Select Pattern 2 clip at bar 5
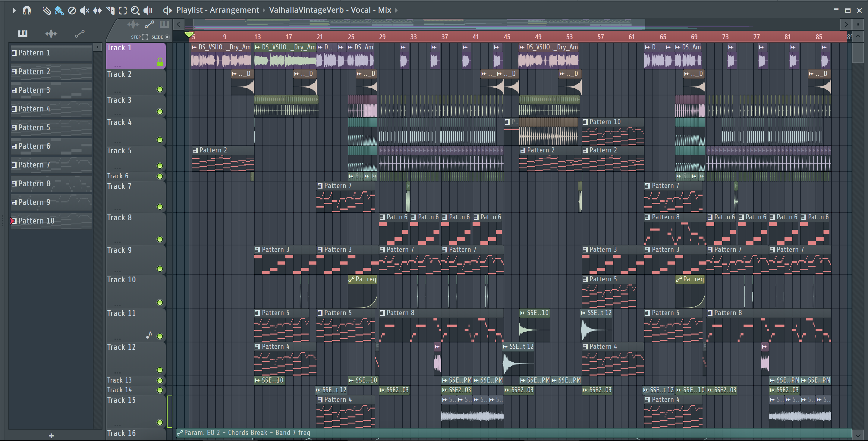This screenshot has width=868, height=441. (223, 159)
